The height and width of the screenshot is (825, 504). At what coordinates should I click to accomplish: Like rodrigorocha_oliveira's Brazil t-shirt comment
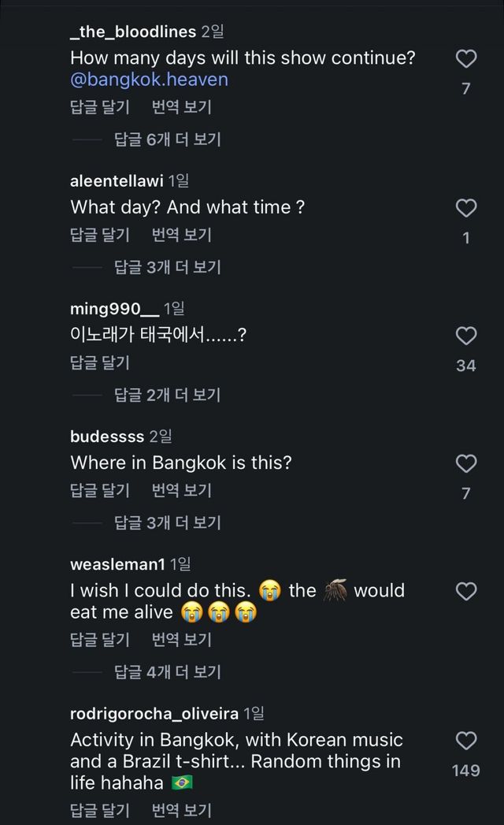(x=466, y=741)
